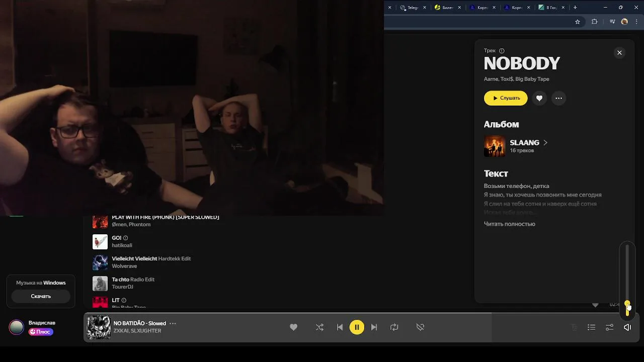The image size is (644, 362).
Task: Play the PLAY WITH FIRE (PHONK) track
Action: click(165, 217)
